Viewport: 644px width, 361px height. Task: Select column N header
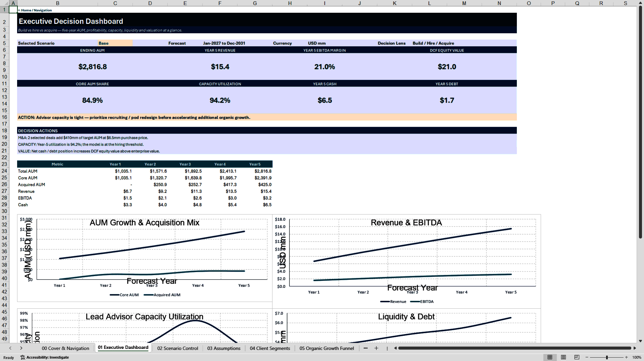(499, 3)
